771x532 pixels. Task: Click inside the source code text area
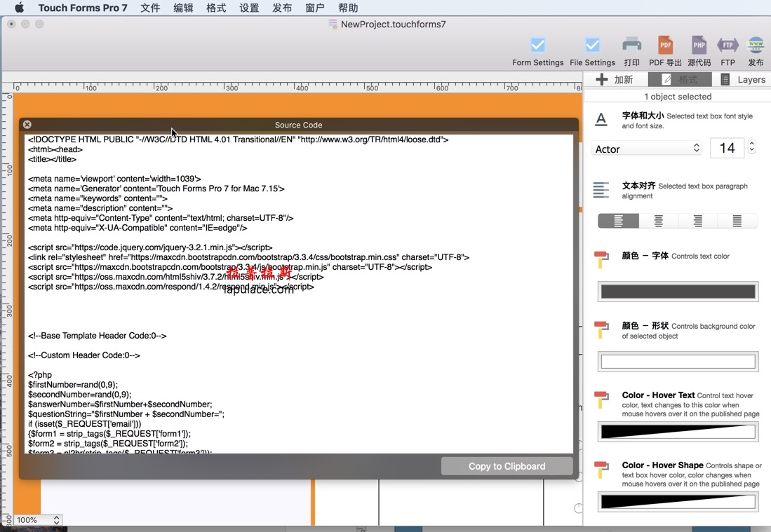tap(298, 293)
